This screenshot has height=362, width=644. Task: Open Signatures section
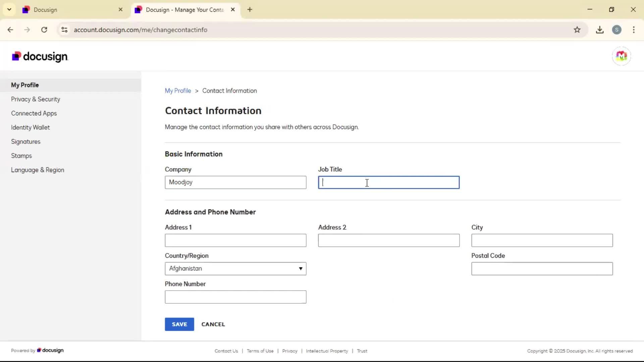[25, 141]
